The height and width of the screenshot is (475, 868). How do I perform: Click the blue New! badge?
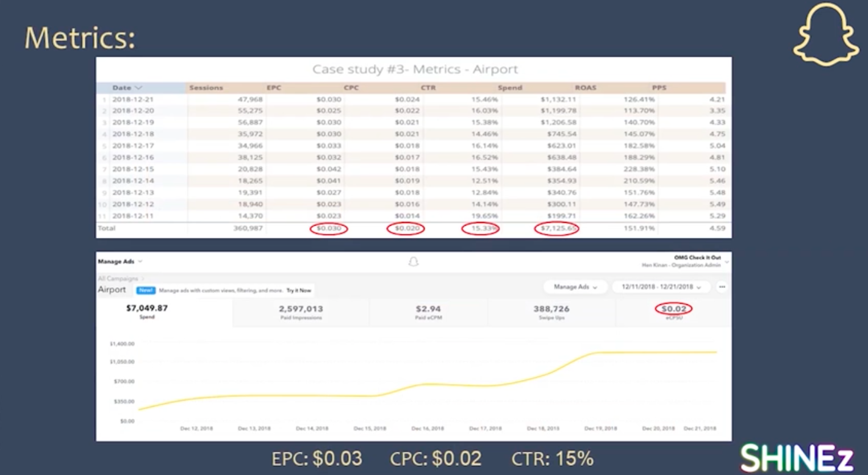point(146,291)
